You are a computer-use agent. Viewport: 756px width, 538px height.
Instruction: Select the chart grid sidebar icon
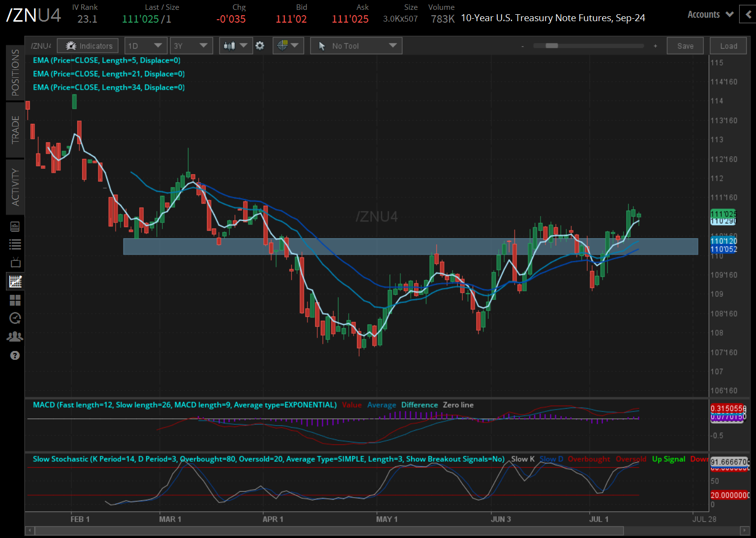click(15, 282)
